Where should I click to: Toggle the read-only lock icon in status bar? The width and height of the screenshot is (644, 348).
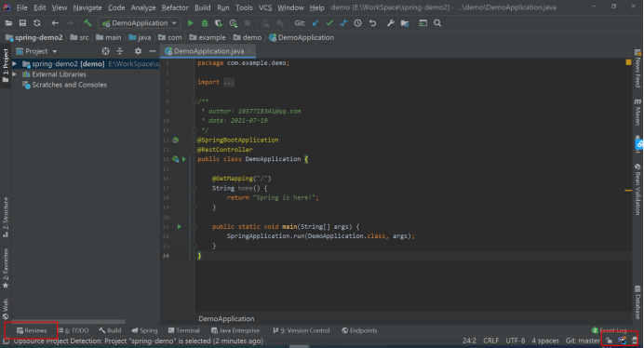point(609,341)
